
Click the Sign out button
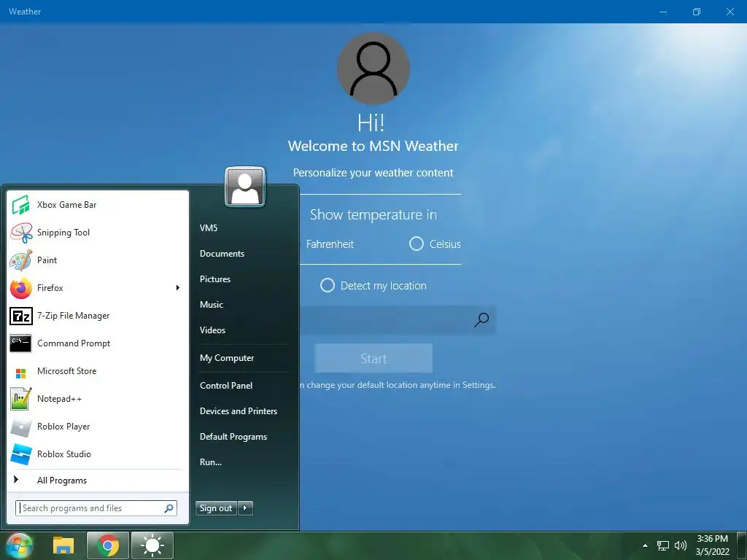(x=216, y=508)
